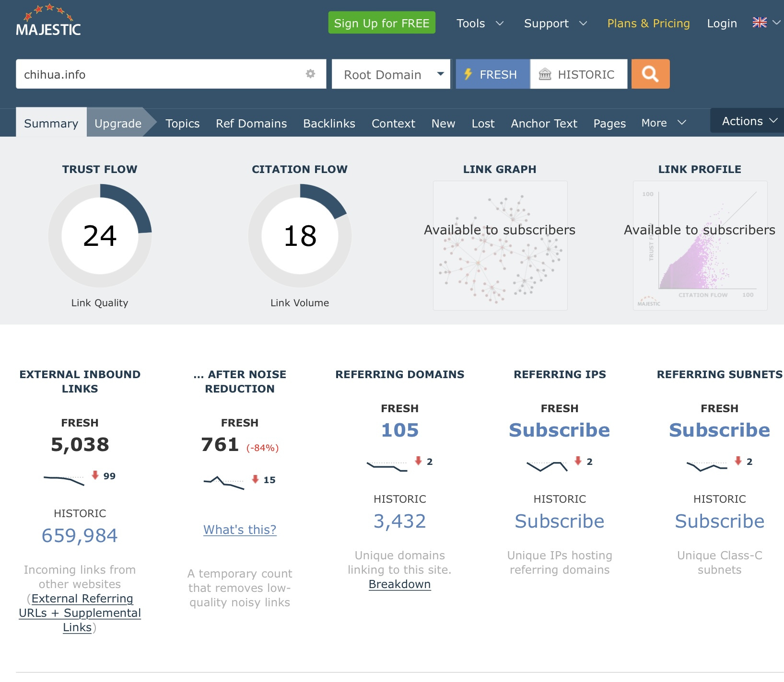
Task: Open Ref Domains tab
Action: click(251, 123)
